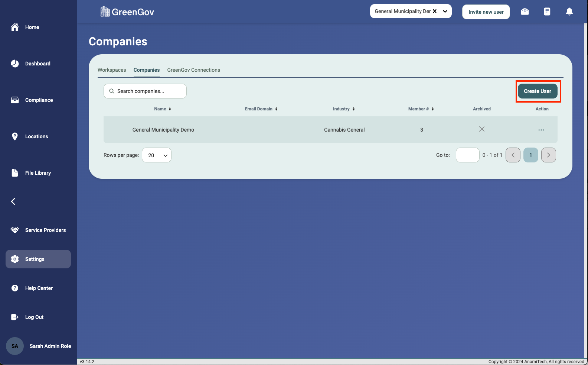Select page 1 in pagination

point(531,155)
